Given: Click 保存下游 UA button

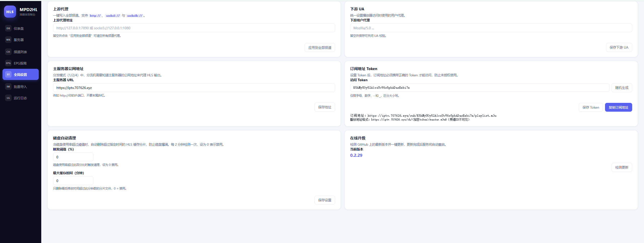Looking at the screenshot, I should (x=619, y=47).
